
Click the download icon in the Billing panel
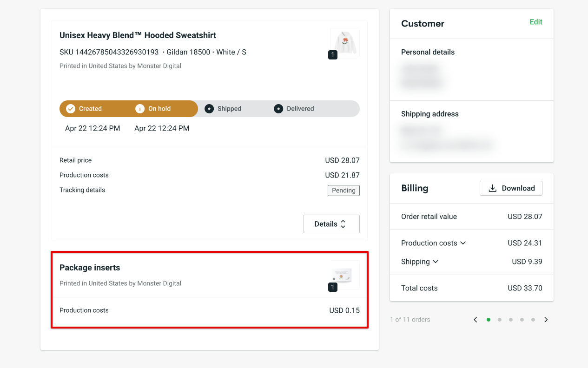click(492, 188)
